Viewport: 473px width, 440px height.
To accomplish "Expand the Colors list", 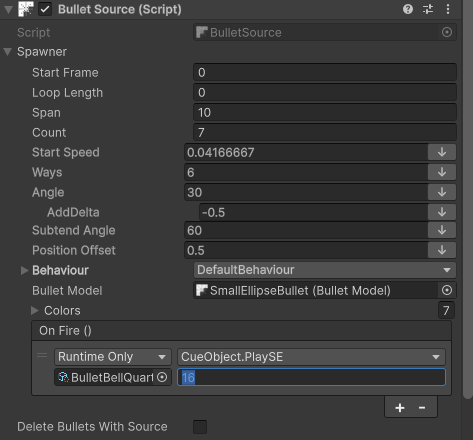I will [35, 310].
